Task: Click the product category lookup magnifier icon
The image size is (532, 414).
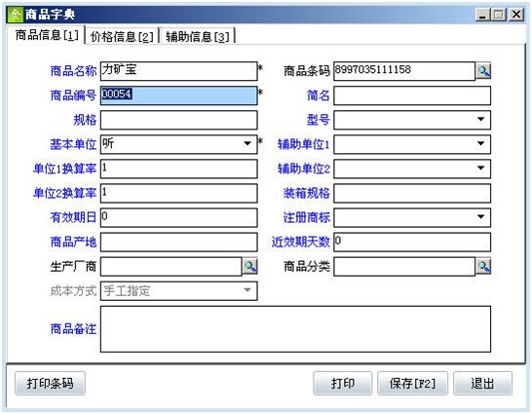Action: tap(483, 267)
